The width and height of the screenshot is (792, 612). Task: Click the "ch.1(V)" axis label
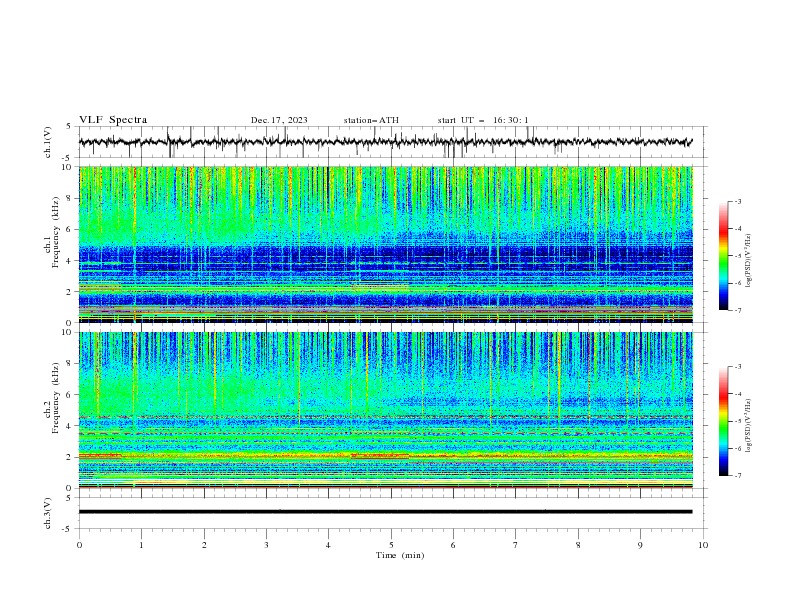(48, 142)
